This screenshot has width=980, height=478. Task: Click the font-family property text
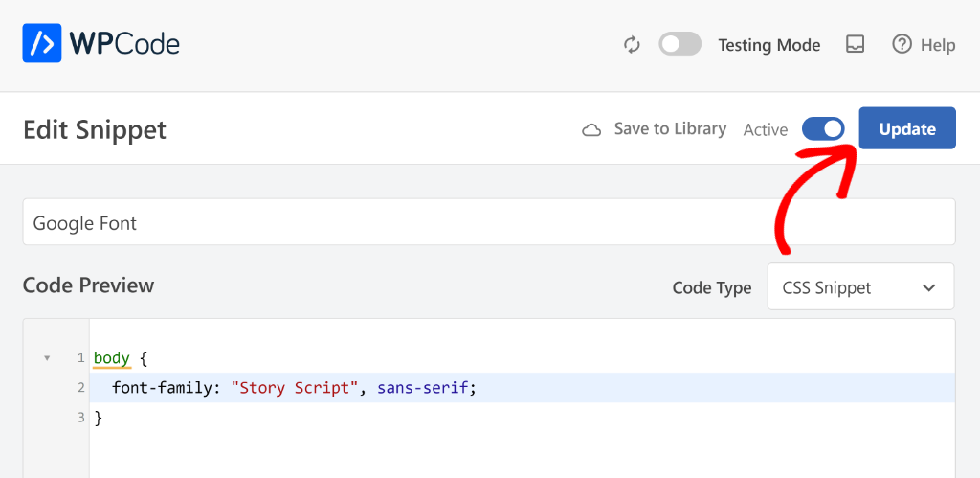point(163,388)
